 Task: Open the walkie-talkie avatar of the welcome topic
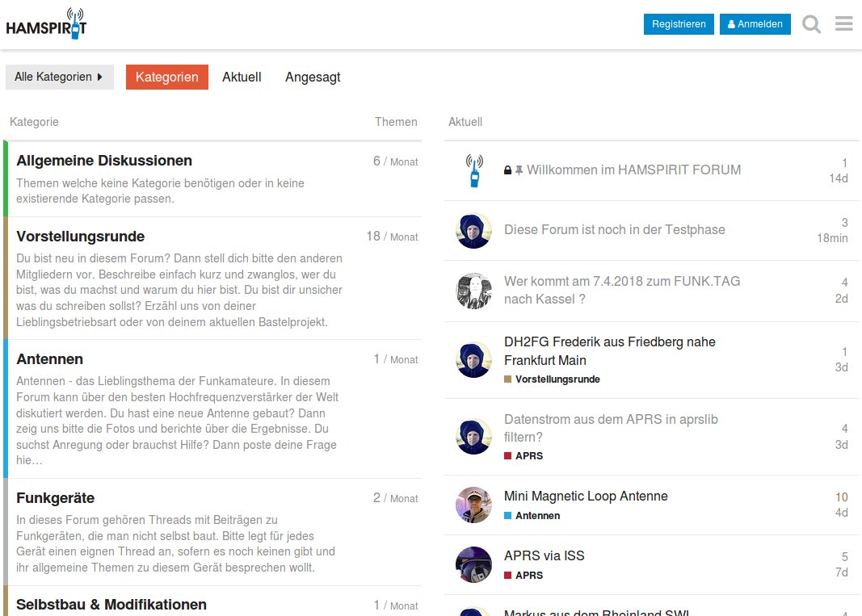point(473,170)
